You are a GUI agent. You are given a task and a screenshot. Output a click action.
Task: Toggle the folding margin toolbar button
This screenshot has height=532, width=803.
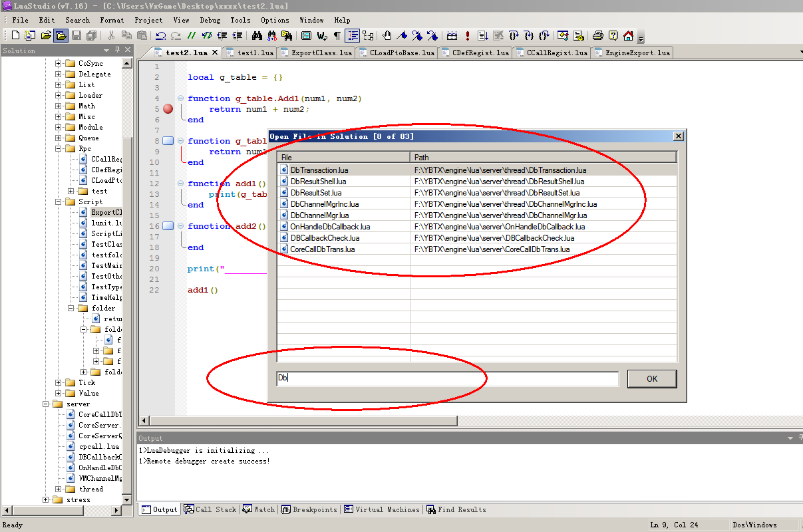coord(369,35)
